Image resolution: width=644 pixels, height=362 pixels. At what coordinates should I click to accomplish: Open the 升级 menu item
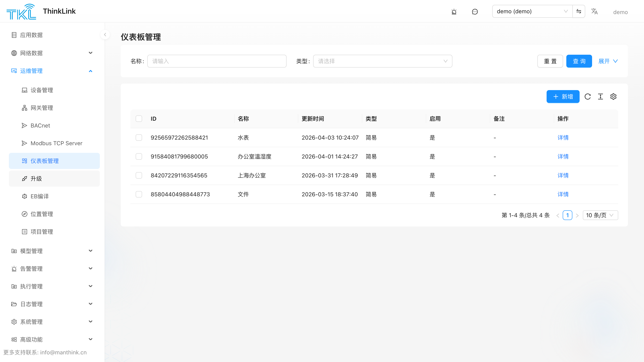(x=54, y=179)
